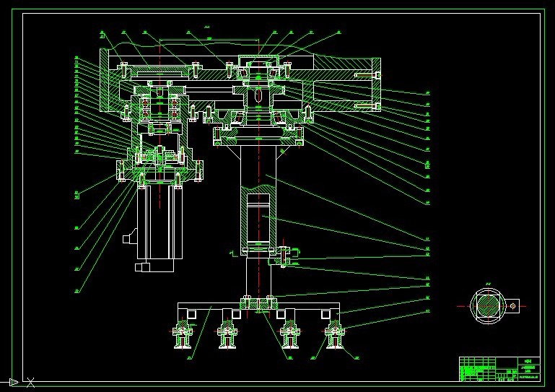Select the hatched left end plate of the arm

[x=104, y=79]
